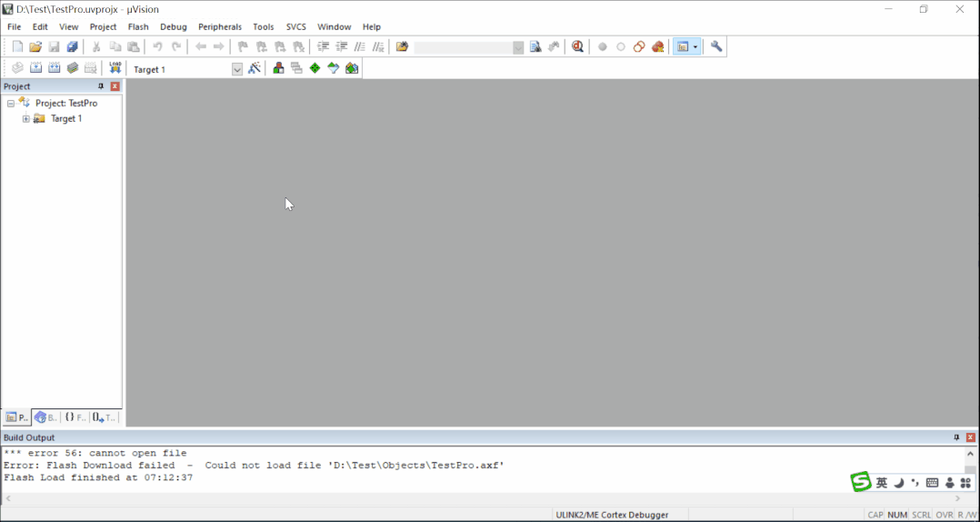Select Target 1 in the project tree
The image size is (980, 522).
coord(66,119)
